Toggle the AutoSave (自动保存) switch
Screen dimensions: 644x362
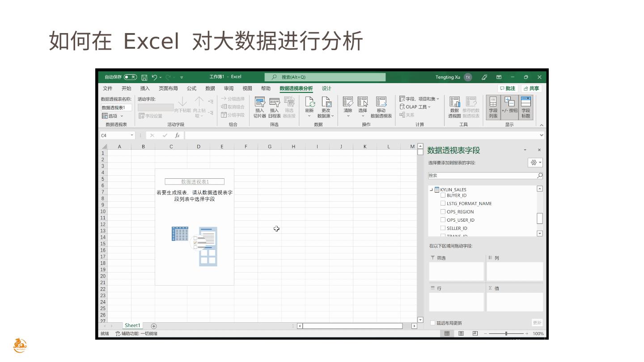130,77
